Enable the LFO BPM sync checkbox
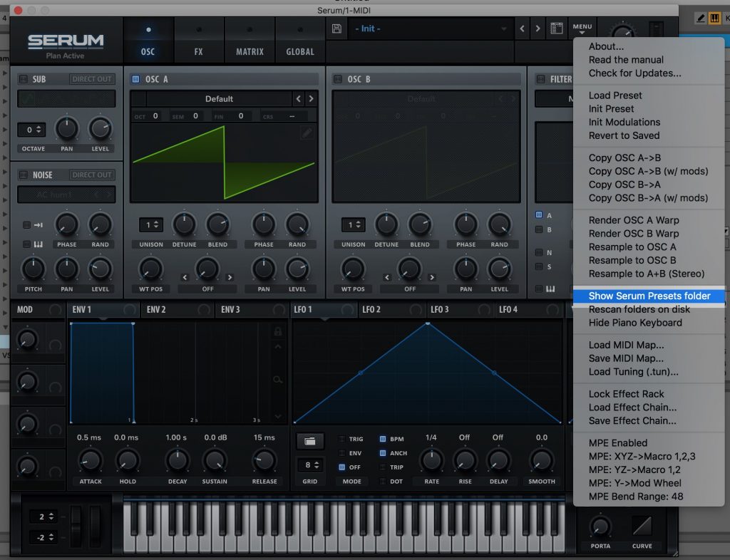The width and height of the screenshot is (730, 560). pyautogui.click(x=383, y=440)
